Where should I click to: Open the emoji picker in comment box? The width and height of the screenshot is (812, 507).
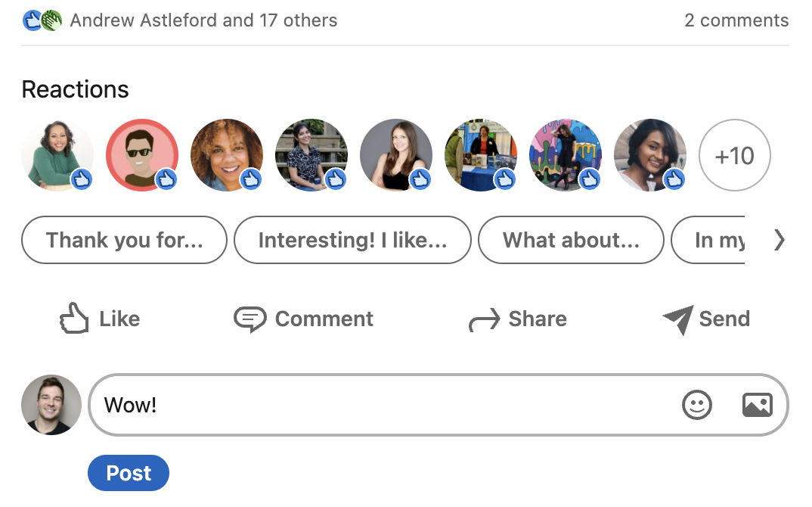click(x=697, y=405)
